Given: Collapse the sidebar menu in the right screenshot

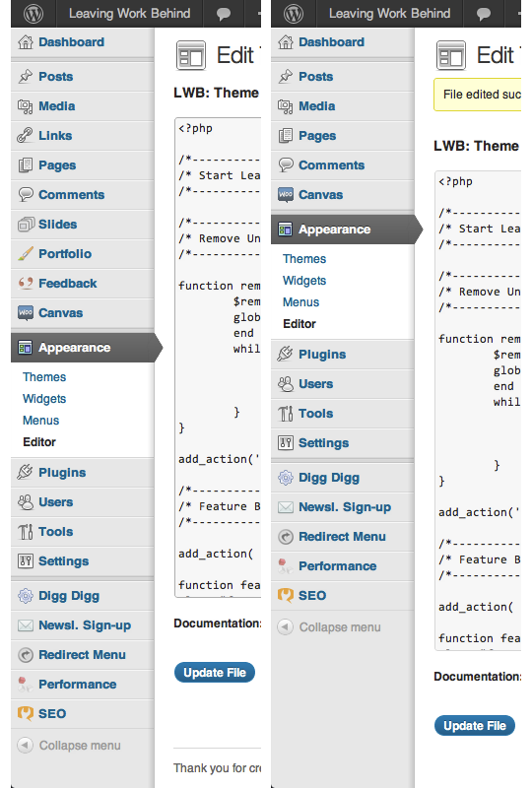Looking at the screenshot, I should pyautogui.click(x=329, y=627).
